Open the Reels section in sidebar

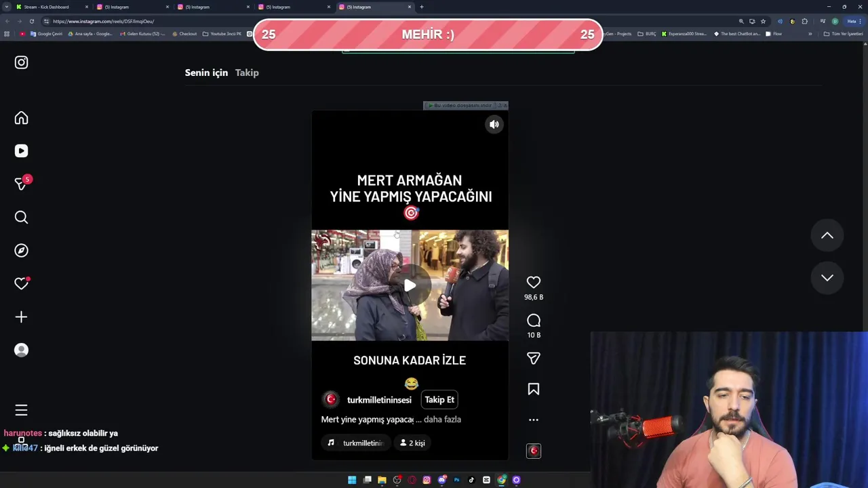pyautogui.click(x=21, y=151)
